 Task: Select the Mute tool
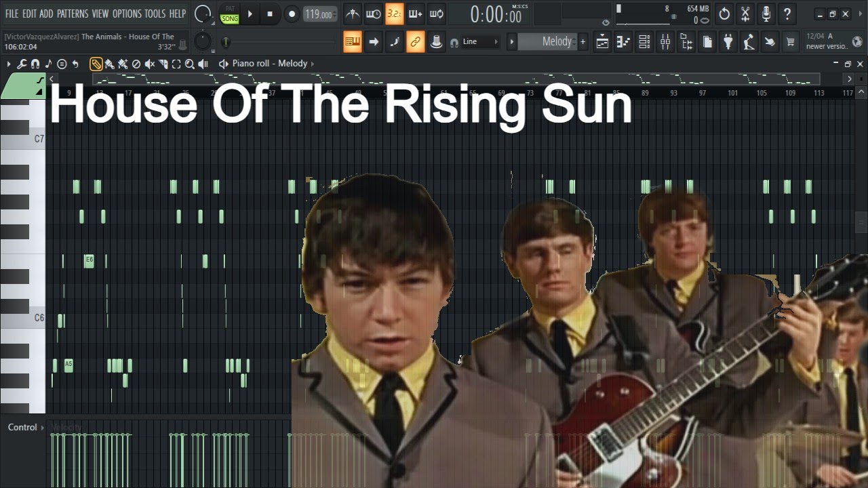[x=150, y=64]
